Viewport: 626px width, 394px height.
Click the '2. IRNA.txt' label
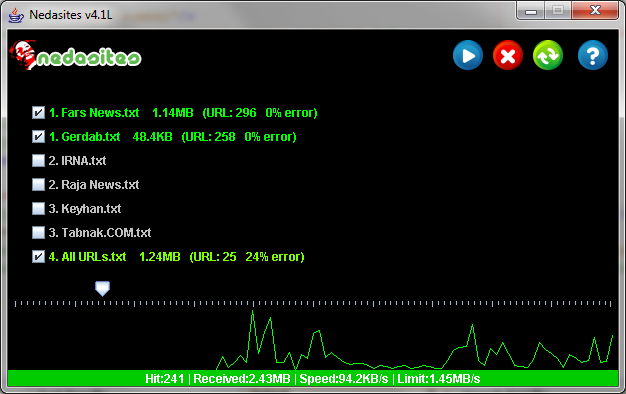click(77, 161)
